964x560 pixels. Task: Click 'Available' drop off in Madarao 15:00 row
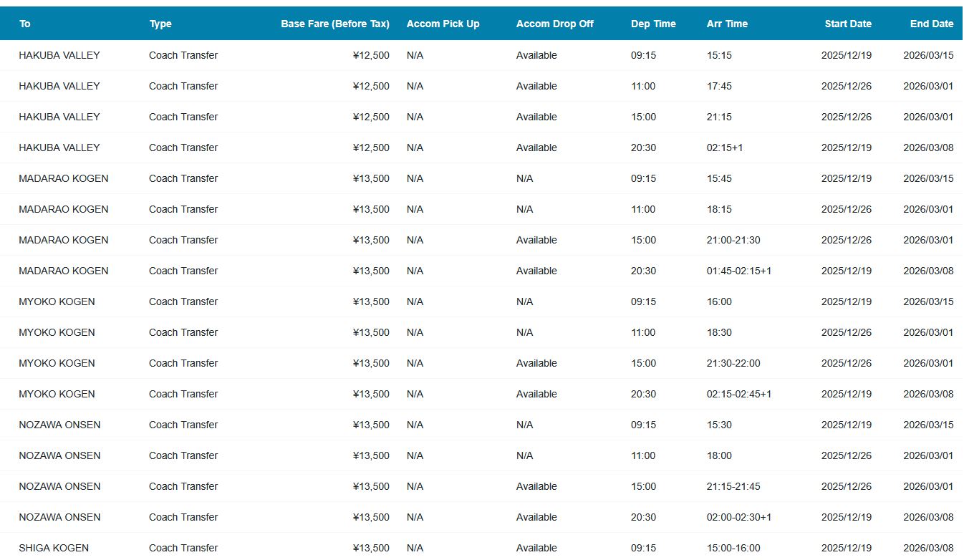[x=536, y=240]
